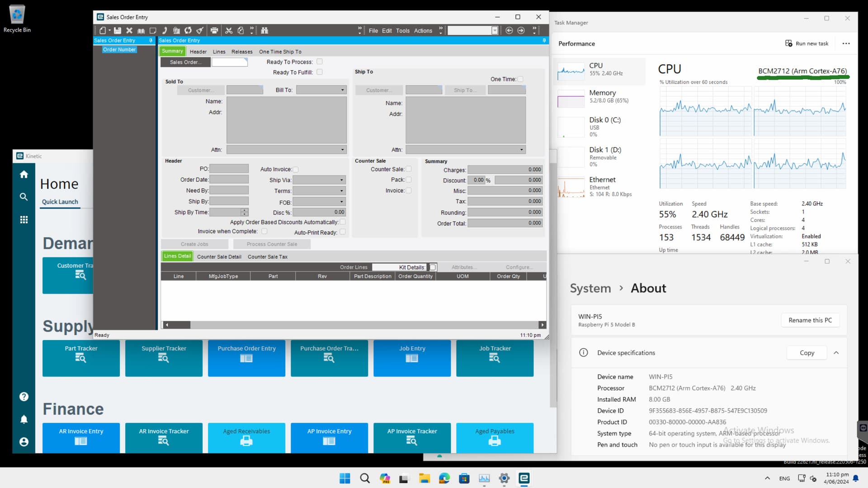Check Invoice when Complete checkbox

pyautogui.click(x=264, y=231)
